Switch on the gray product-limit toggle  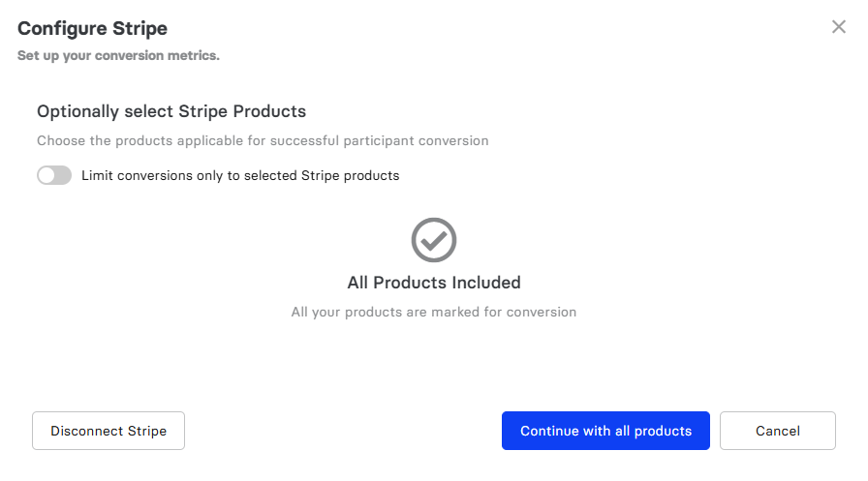tap(54, 175)
